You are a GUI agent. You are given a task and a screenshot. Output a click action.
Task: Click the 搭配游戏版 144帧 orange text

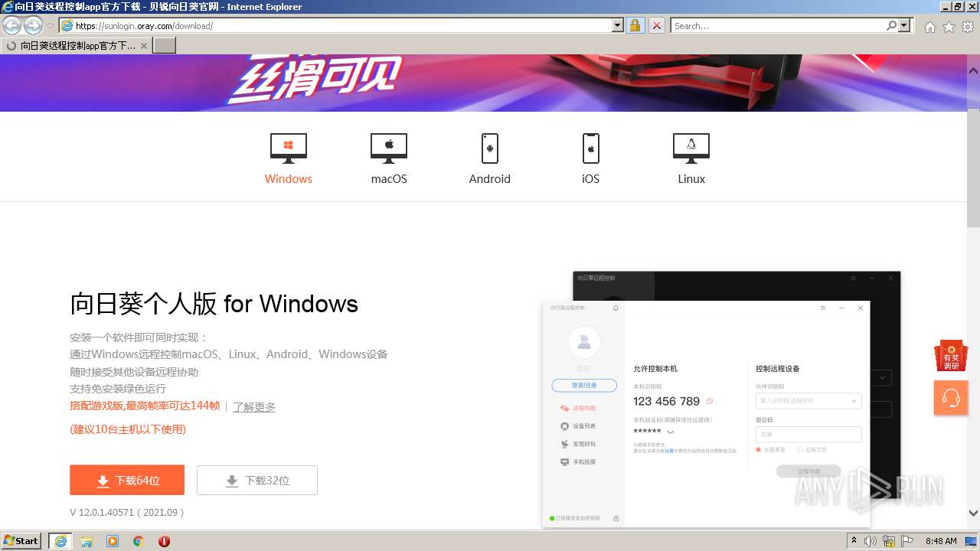pyautogui.click(x=145, y=406)
